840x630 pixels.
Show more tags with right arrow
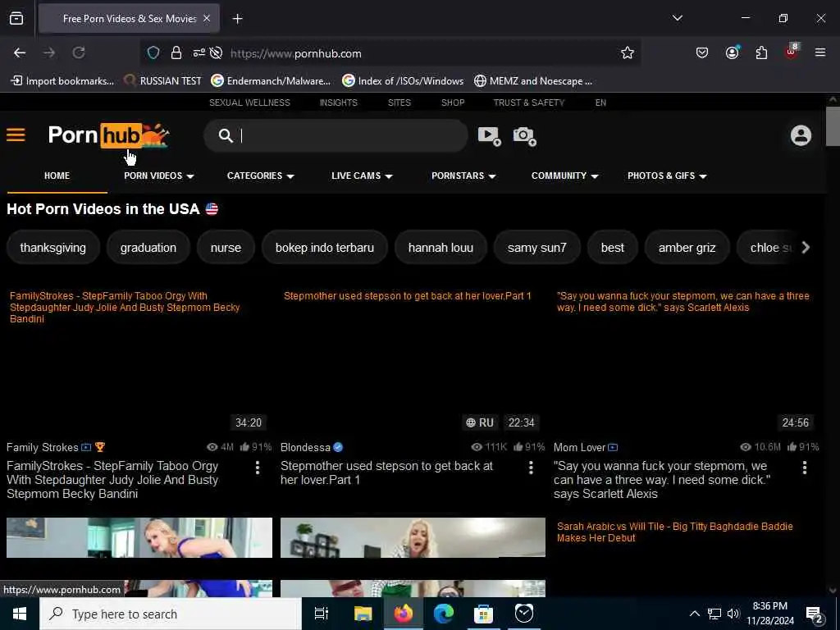click(x=806, y=248)
